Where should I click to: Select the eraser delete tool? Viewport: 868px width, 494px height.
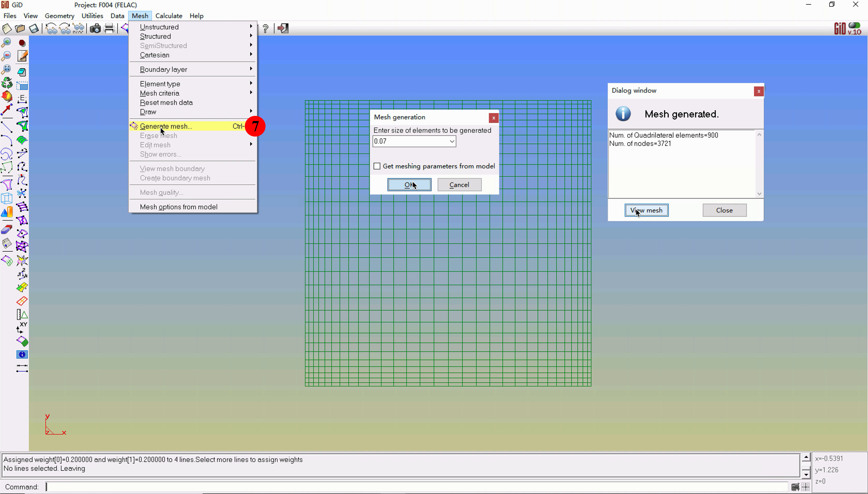pyautogui.click(x=6, y=230)
